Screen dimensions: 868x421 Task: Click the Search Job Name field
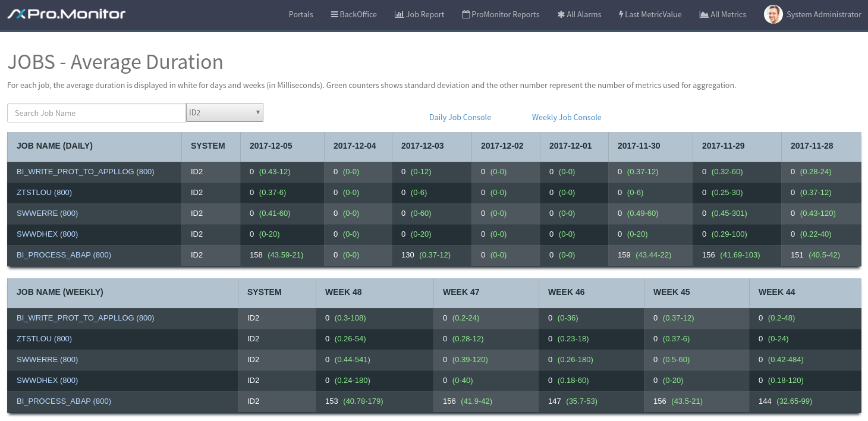coord(96,113)
